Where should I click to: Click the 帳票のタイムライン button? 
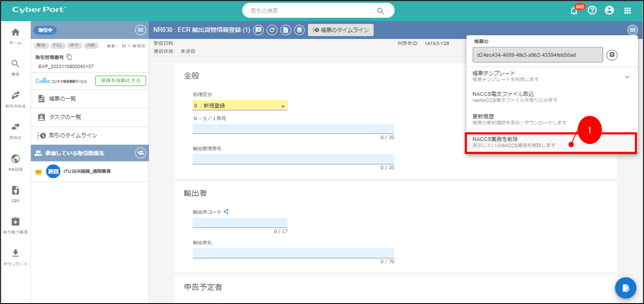click(x=341, y=30)
